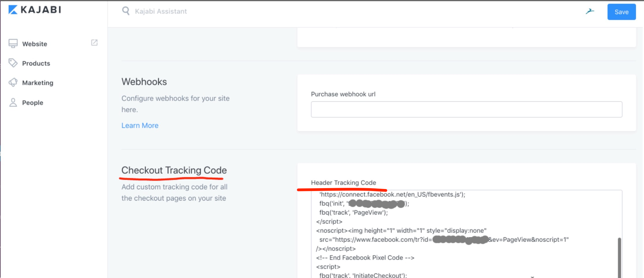Click the fbevents.js URL code line
Image resolution: width=644 pixels, height=278 pixels.
point(392,194)
